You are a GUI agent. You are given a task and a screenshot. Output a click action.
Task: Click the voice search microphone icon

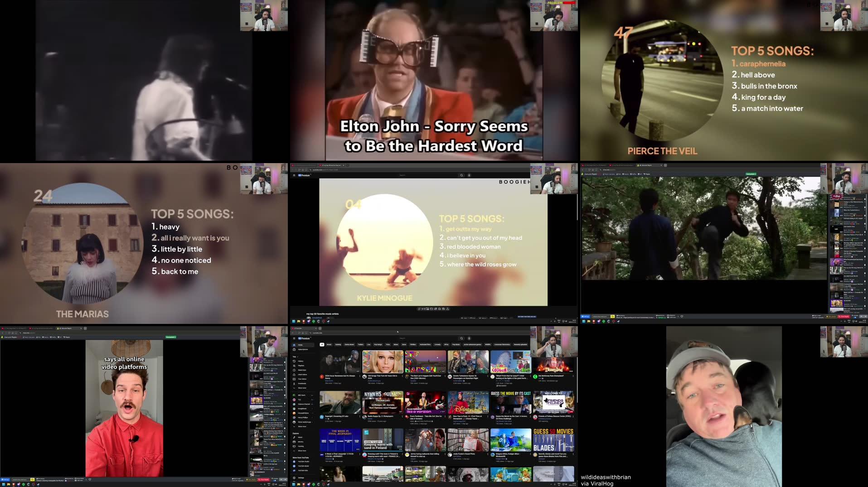[469, 338]
